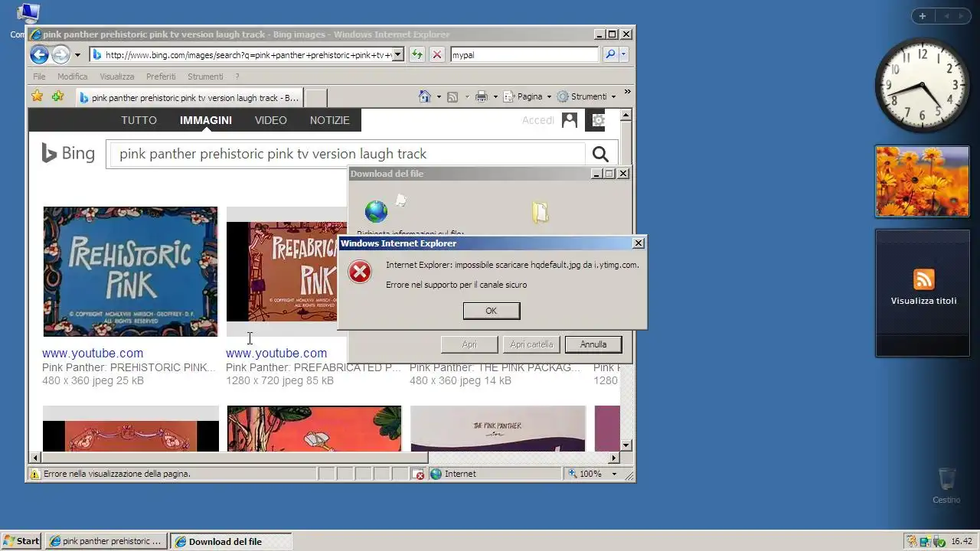Open the recent pages dropdown beside forward arrow
The width and height of the screenshot is (980, 551).
click(77, 55)
